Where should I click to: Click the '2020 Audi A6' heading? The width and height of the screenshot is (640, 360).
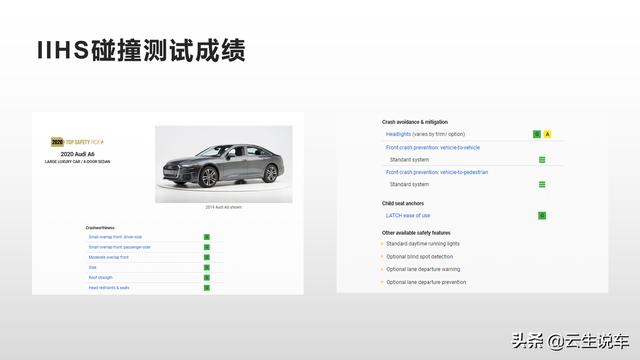pos(78,154)
